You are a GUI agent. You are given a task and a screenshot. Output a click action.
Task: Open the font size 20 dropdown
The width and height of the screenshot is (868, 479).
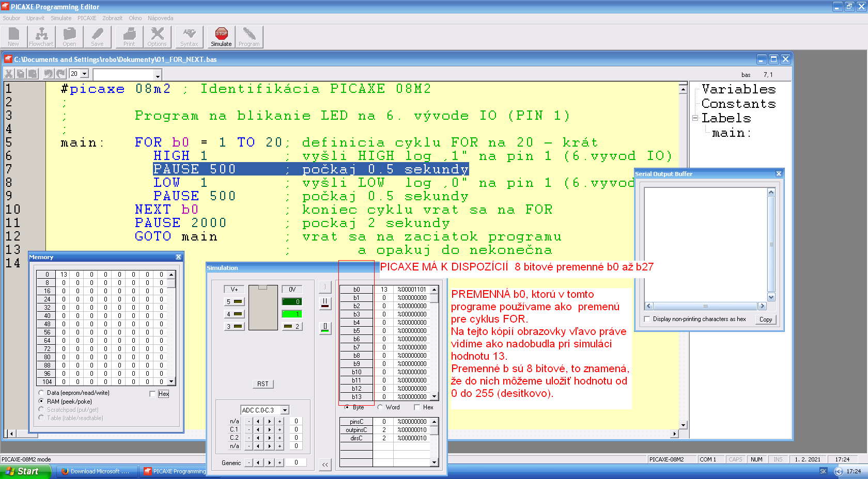[85, 74]
